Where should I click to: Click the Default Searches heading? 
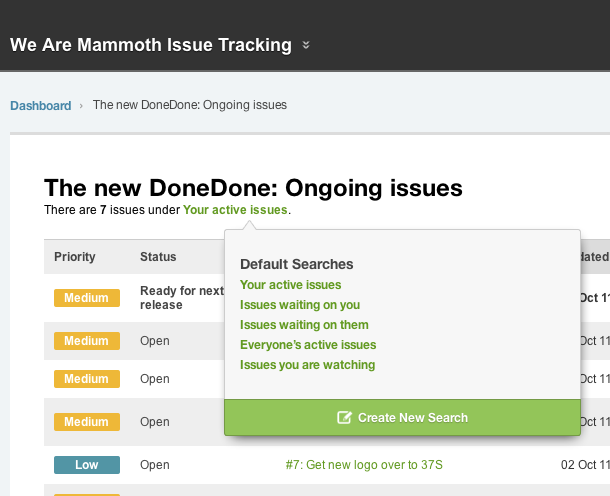(x=296, y=264)
